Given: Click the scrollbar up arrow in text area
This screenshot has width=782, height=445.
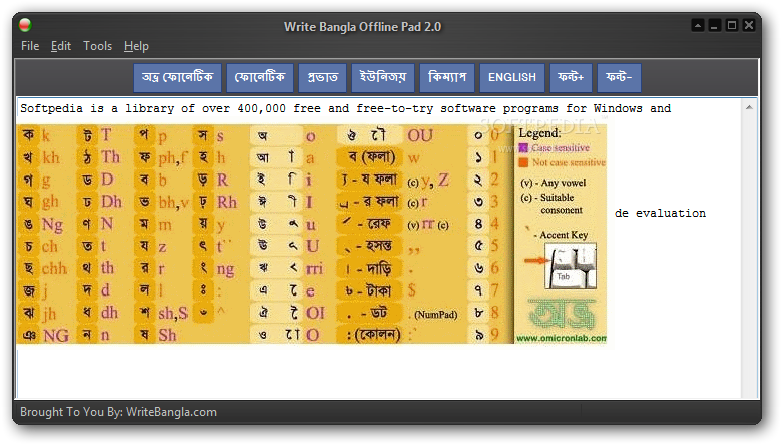Looking at the screenshot, I should coord(749,107).
